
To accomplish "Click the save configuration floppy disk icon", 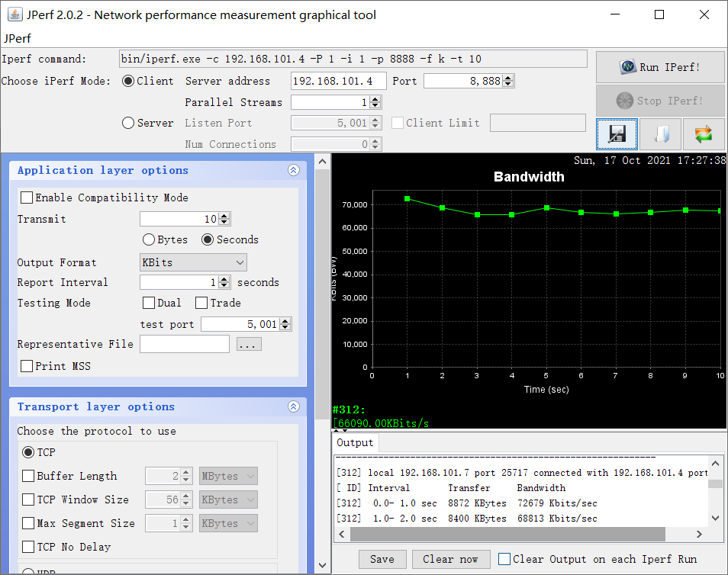I will (x=617, y=134).
